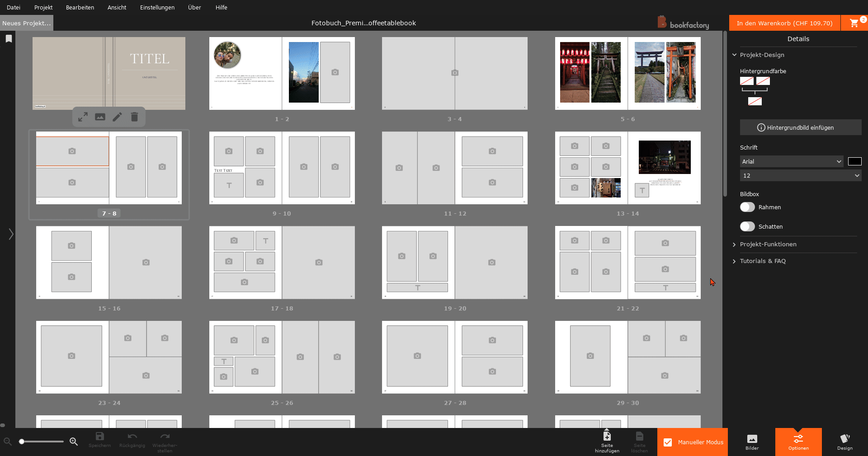Select the pages 5 - 6 spread
This screenshot has height=456, width=868.
[x=628, y=73]
